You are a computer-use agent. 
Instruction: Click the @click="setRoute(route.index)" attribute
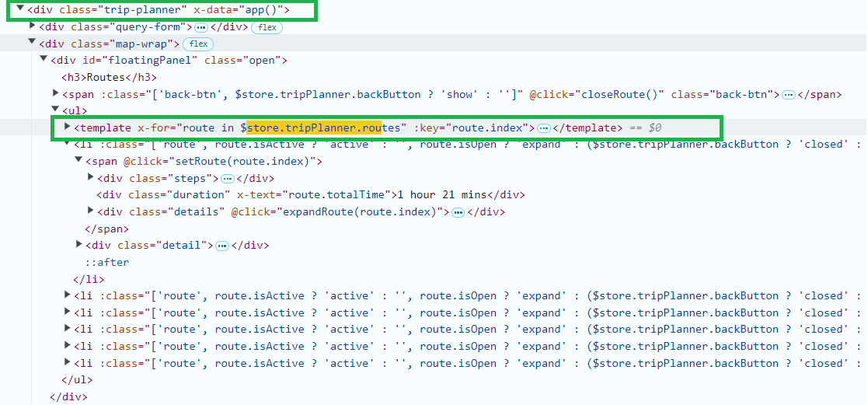point(220,162)
